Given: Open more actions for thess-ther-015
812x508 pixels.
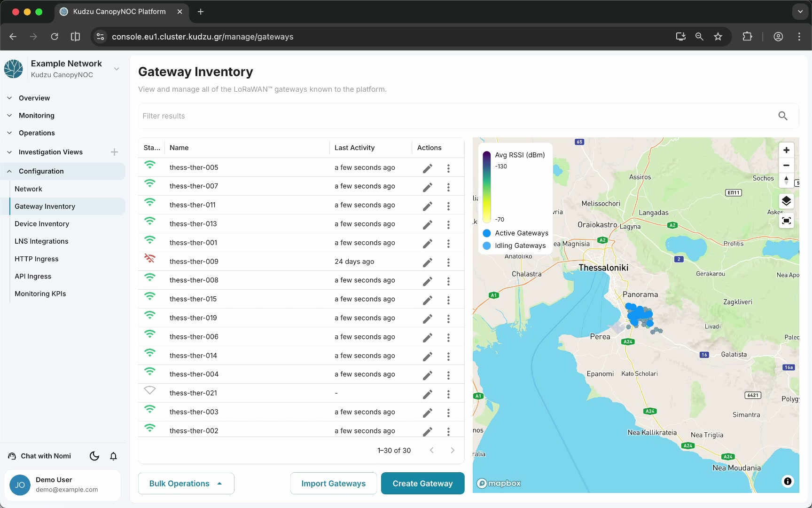Looking at the screenshot, I should tap(448, 300).
